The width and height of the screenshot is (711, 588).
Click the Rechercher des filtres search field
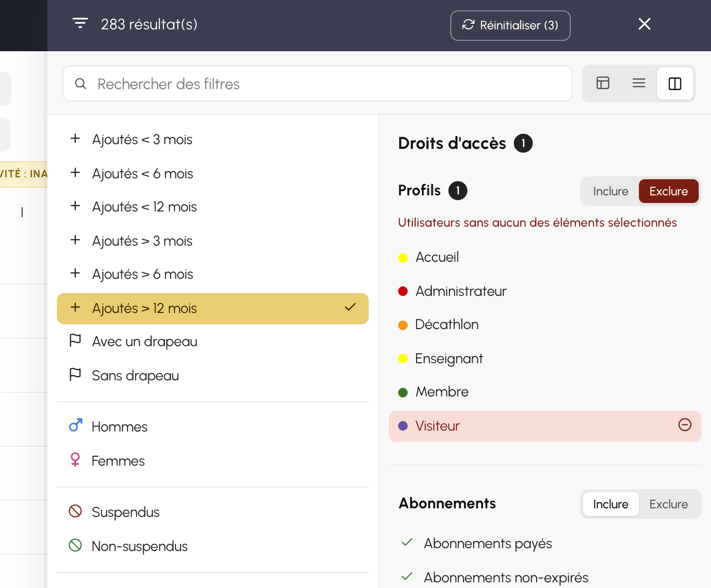[318, 83]
